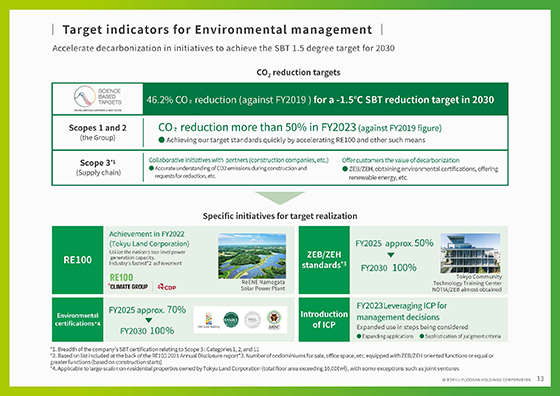The width and height of the screenshot is (560, 396).
Task: Click the small down arrow under FY2025 approx. 50%
Action: coord(391,255)
